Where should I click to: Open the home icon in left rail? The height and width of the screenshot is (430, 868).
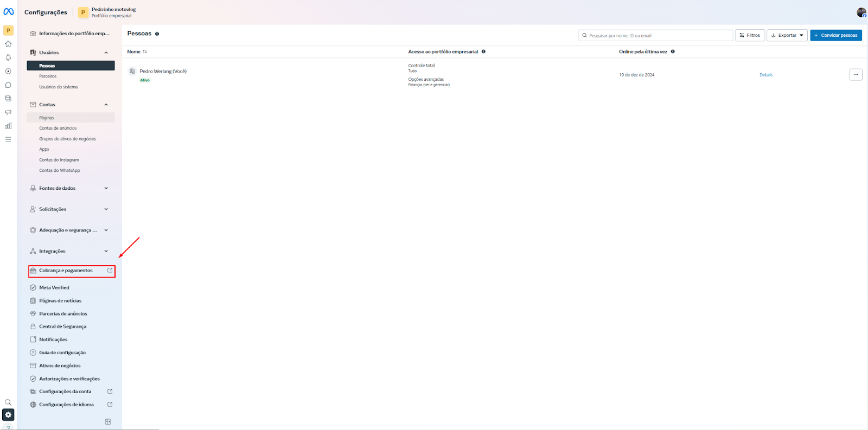pos(8,44)
